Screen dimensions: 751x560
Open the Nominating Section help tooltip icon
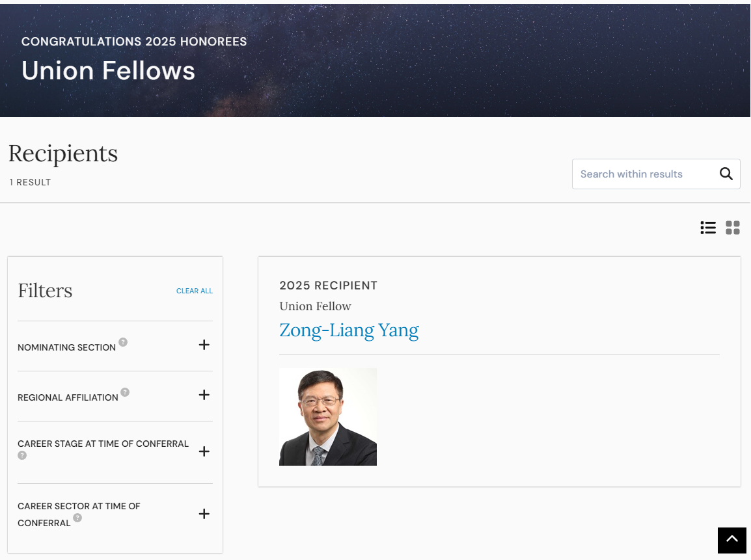coord(123,342)
